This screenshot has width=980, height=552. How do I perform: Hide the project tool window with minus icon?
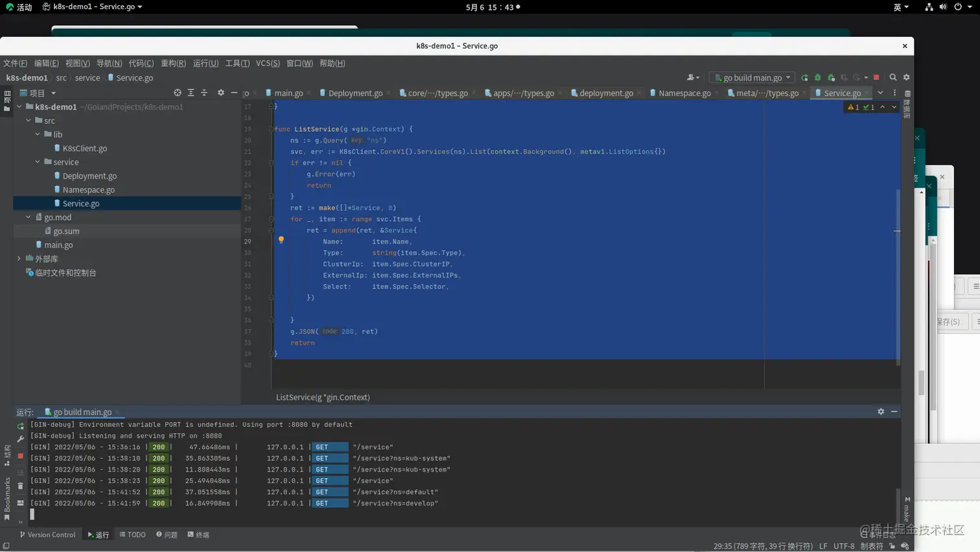(234, 93)
